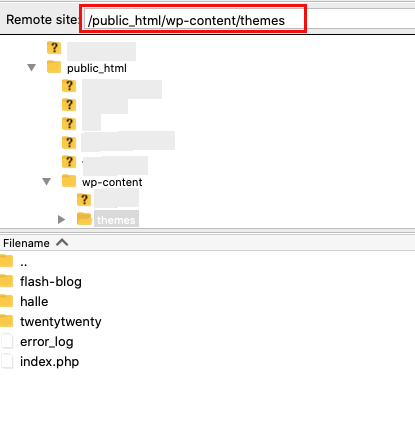
Task: Expand the themes folder arrow
Action: (x=61, y=219)
